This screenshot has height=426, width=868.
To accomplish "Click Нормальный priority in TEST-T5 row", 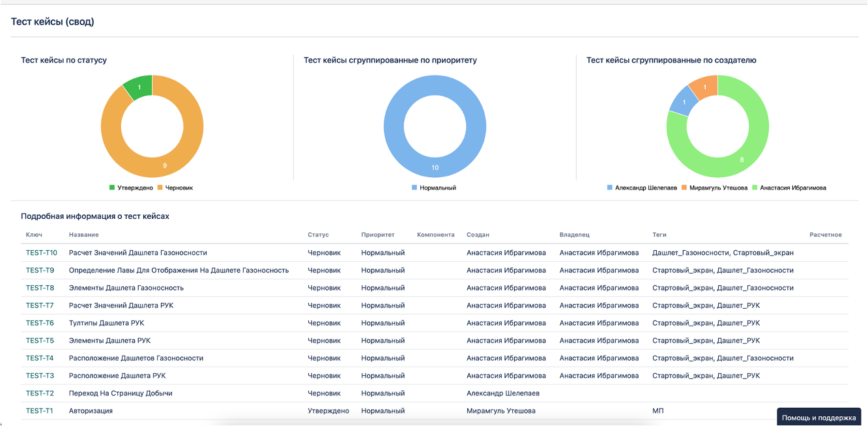I will (x=383, y=341).
